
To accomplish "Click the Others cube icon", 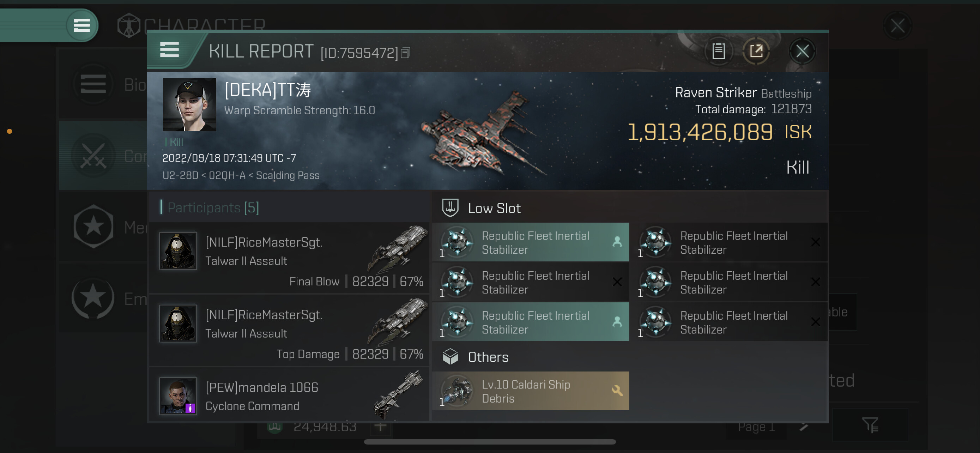I will (450, 357).
